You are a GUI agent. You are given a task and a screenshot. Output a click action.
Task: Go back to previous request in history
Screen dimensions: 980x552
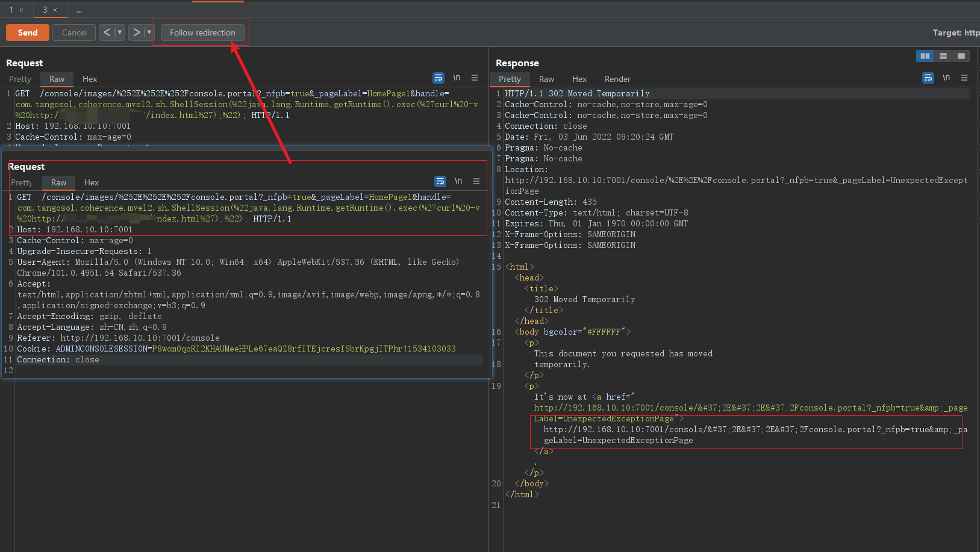coord(107,33)
